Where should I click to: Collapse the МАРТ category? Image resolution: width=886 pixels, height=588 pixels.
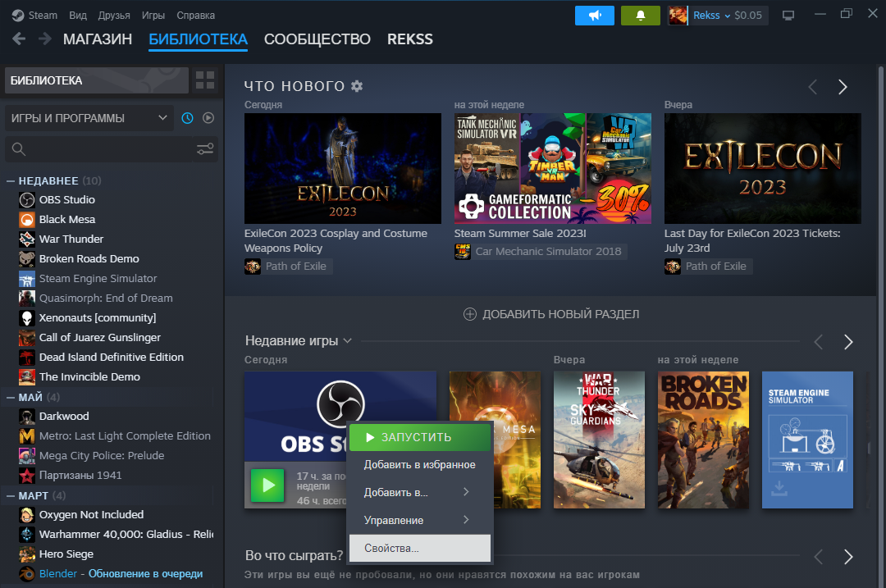click(10, 495)
